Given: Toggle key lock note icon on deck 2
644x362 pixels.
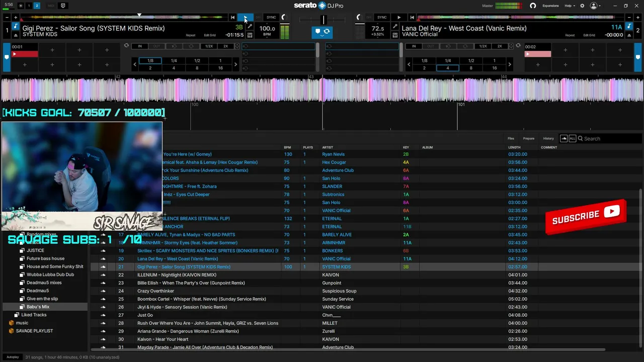Looking at the screenshot, I should (629, 27).
